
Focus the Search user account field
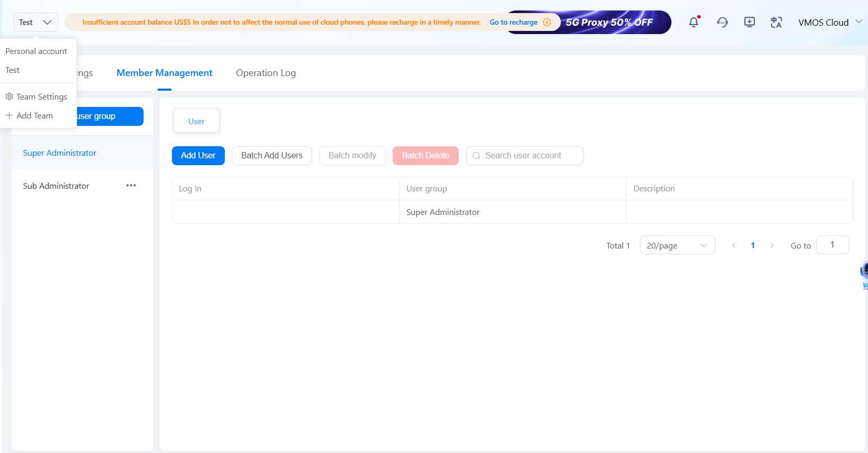(525, 156)
